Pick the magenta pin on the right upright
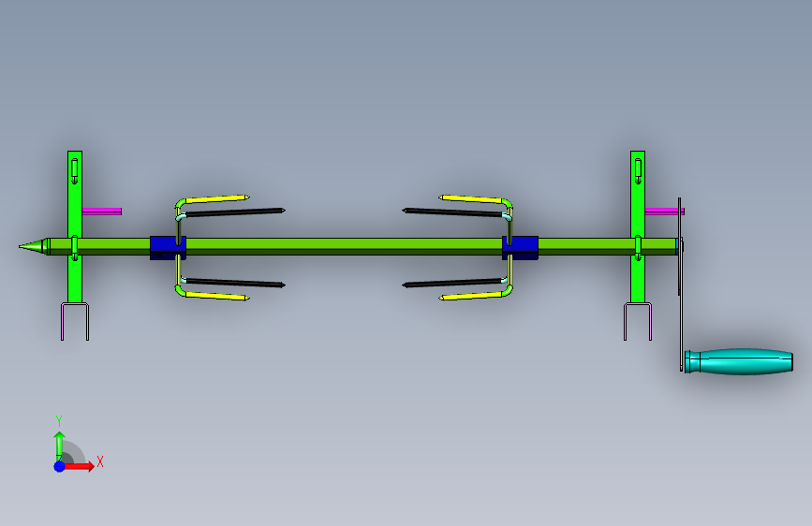 664,212
